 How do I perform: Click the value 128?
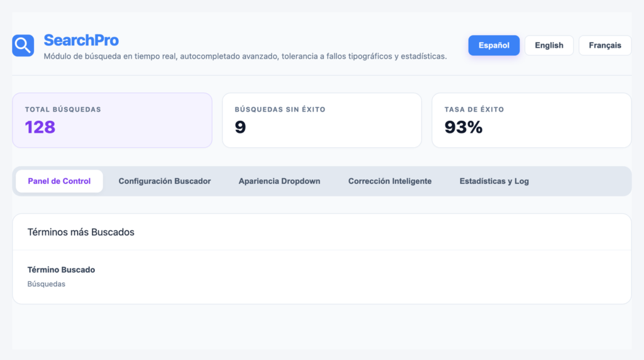[40, 127]
